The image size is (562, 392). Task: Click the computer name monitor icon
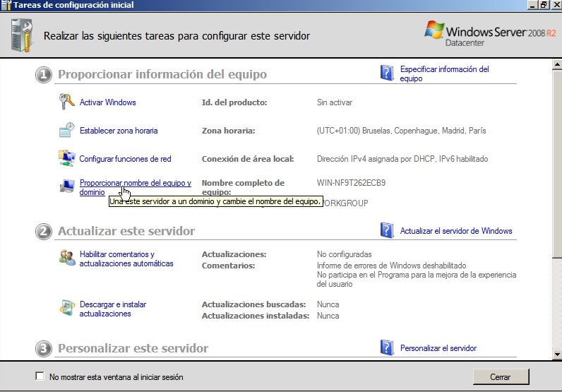[x=66, y=186]
